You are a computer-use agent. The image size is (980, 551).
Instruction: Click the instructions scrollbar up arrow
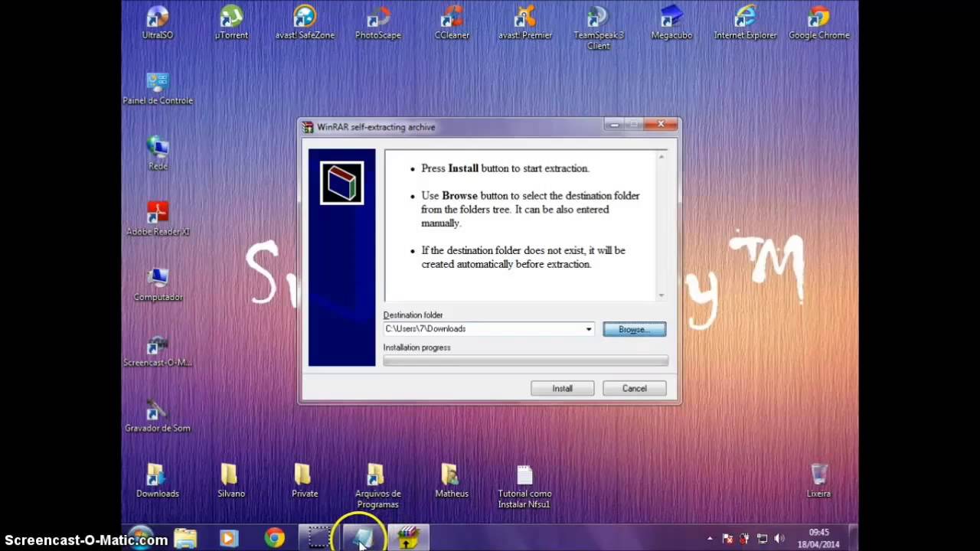[661, 156]
